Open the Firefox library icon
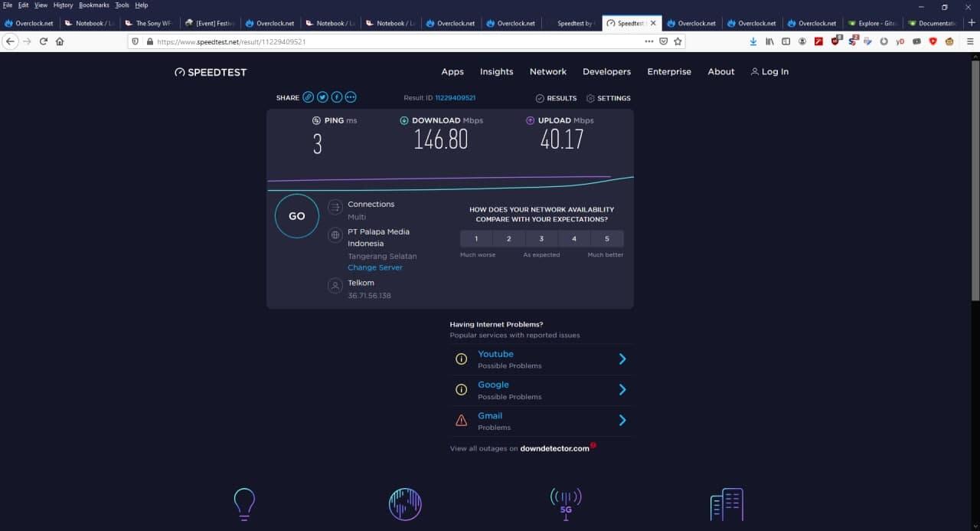This screenshot has height=531, width=980. 769,41
